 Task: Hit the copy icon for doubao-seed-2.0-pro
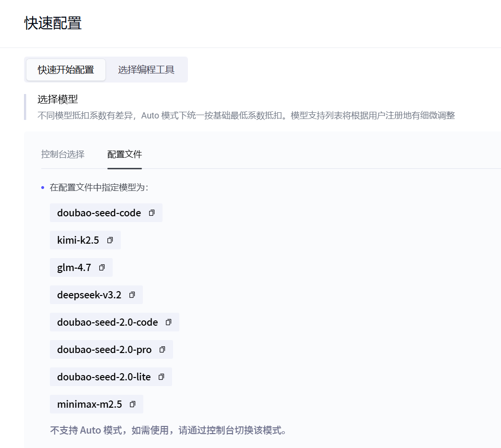click(162, 350)
